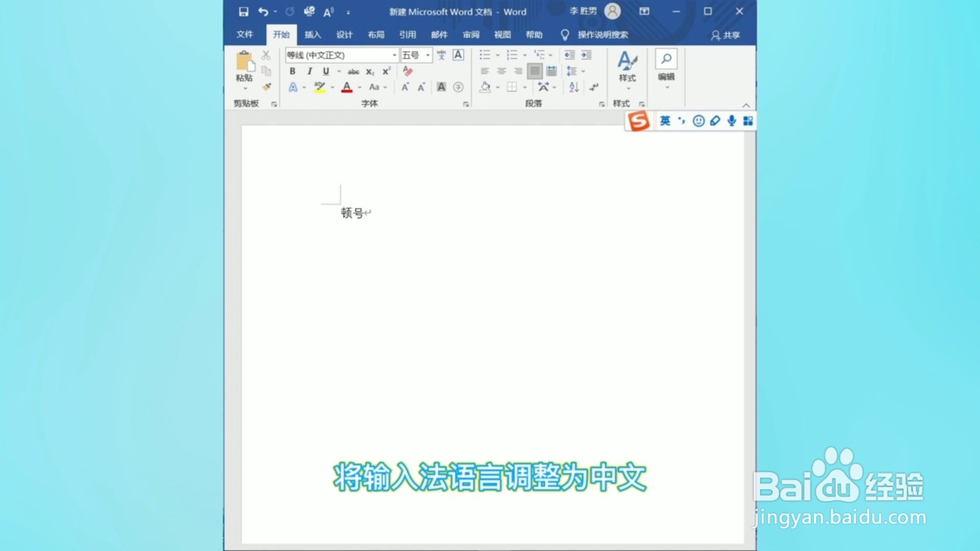Click the Copy icon in the clipboard group
Viewport: 980px width, 551px height.
point(266,70)
